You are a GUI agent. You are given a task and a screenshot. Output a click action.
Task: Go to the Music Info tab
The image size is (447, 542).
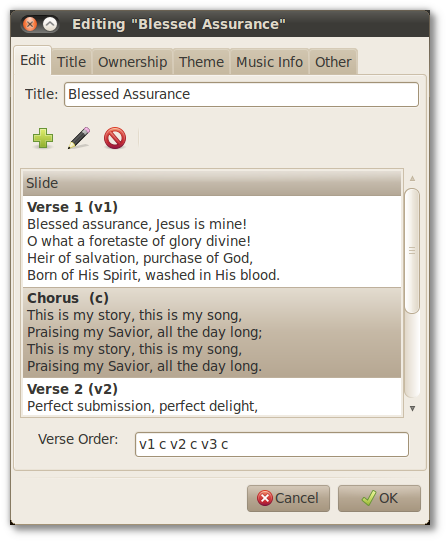coord(269,62)
